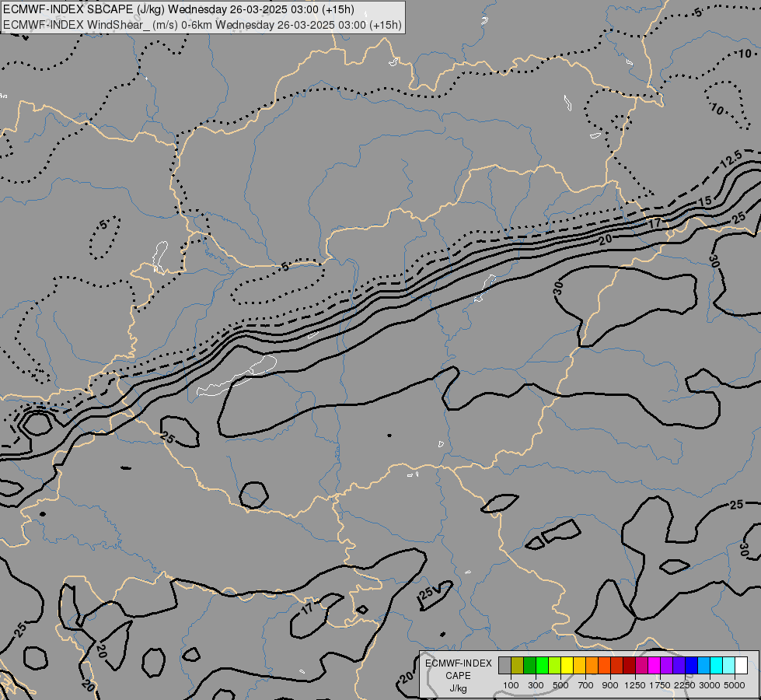761x700 pixels.
Task: Select the orange-red swatch left of 900
Action: 604,665
